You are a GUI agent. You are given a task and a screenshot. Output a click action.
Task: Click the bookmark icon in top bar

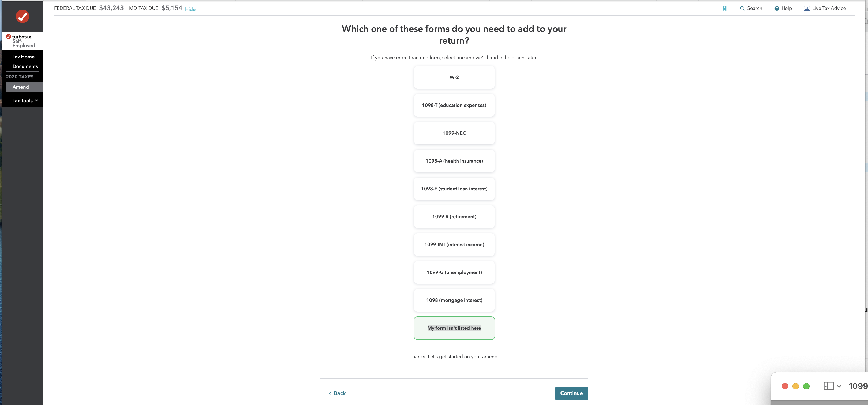click(x=724, y=8)
